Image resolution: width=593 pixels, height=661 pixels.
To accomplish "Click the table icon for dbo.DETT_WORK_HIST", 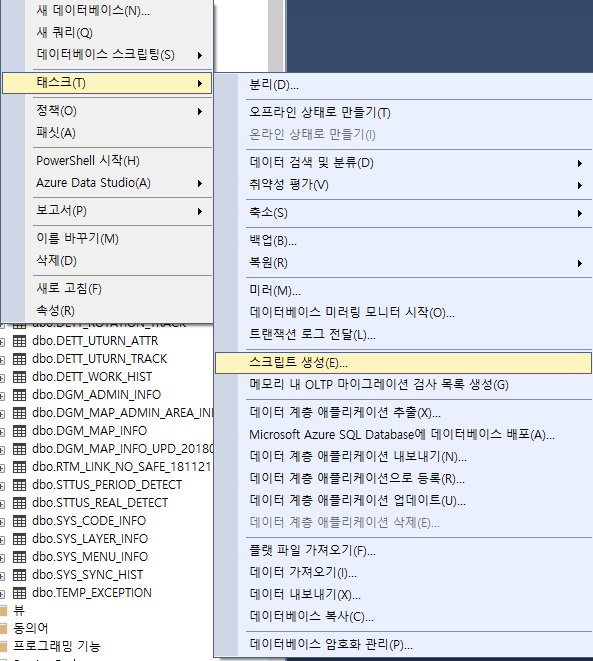I will (x=19, y=377).
